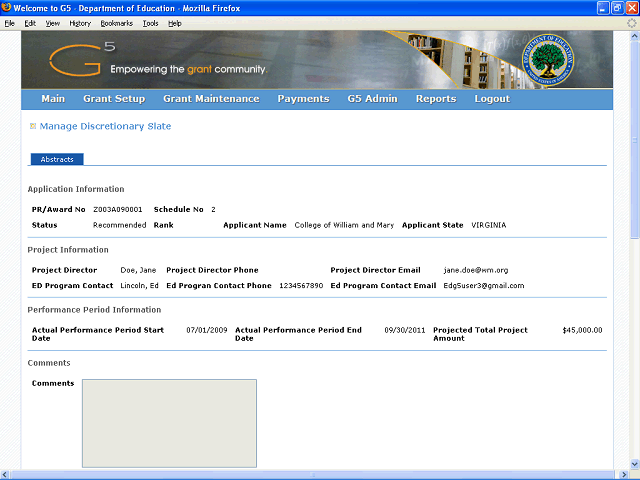Open the File menu
The image size is (640, 480).
9,23
